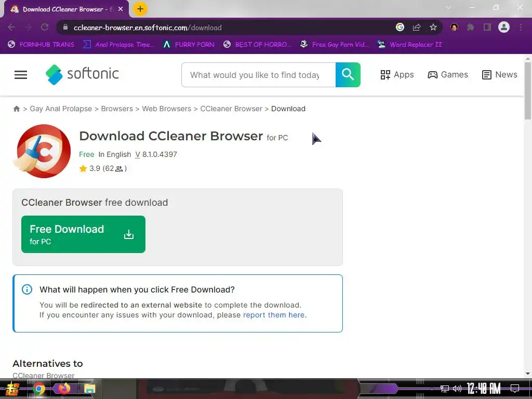Click the scrollbar down arrow

pyautogui.click(x=528, y=374)
